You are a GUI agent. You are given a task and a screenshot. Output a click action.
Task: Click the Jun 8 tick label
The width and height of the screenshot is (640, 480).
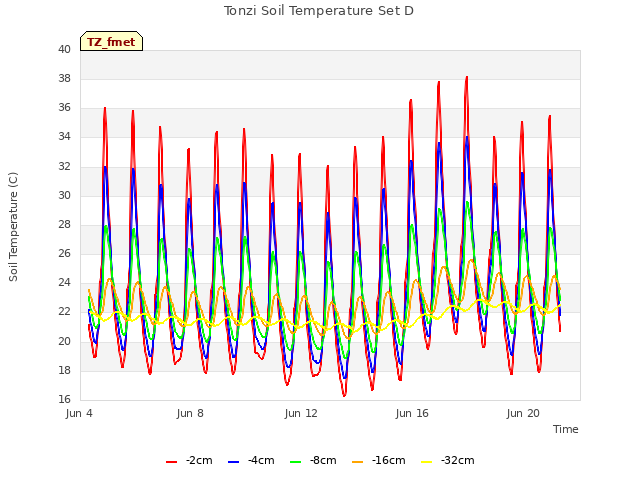tap(190, 413)
